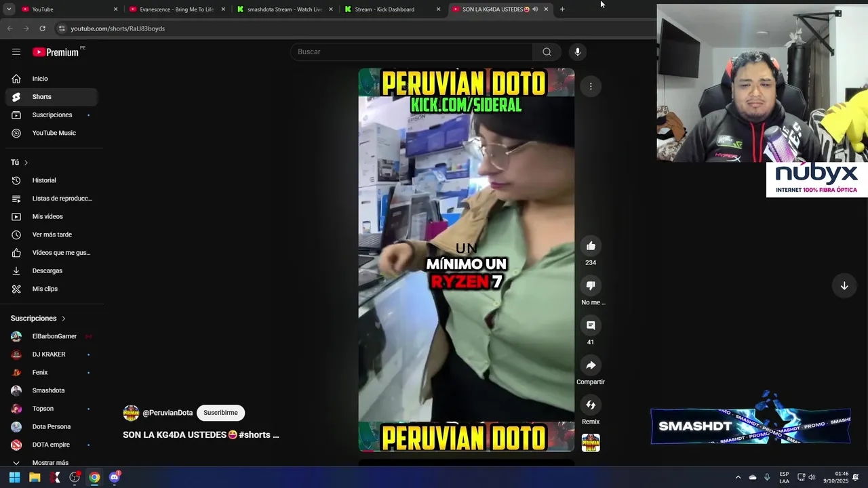Open the comments showing 41
This screenshot has height=488, width=868.
click(591, 325)
